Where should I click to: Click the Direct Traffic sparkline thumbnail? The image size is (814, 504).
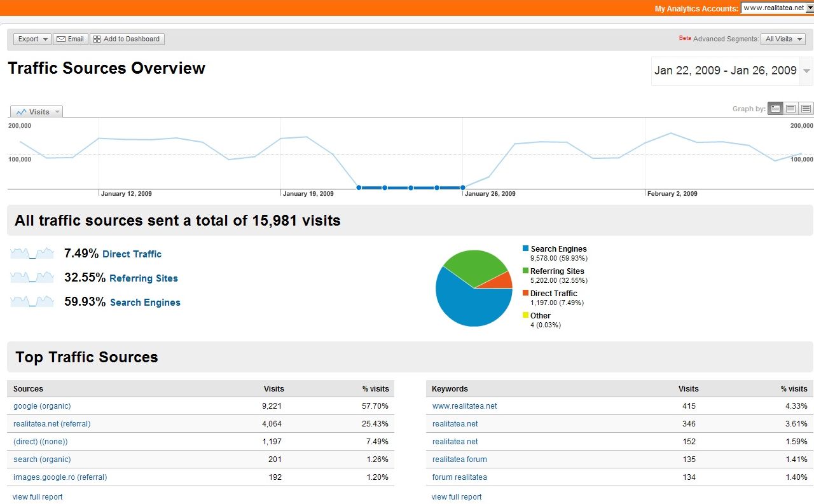(32, 254)
